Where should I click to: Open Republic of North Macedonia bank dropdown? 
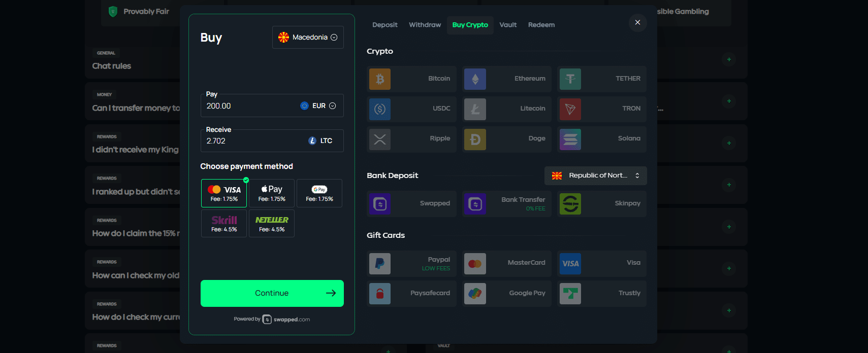(x=595, y=175)
